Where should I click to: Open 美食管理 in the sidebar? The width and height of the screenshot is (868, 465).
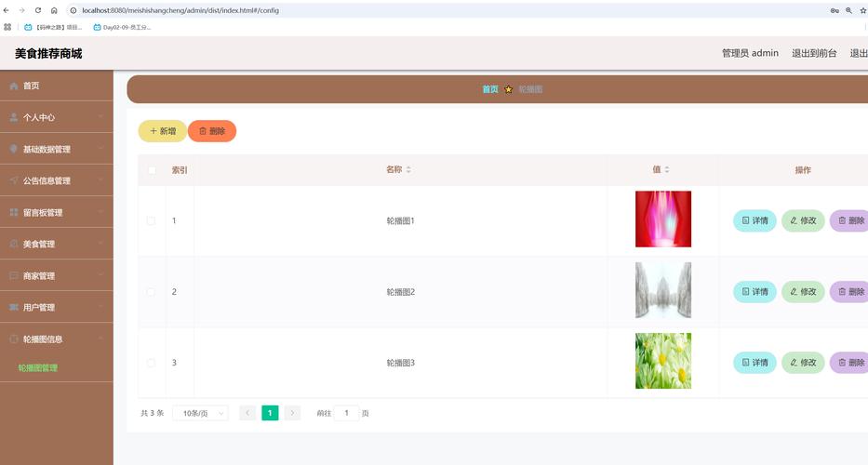(x=57, y=244)
